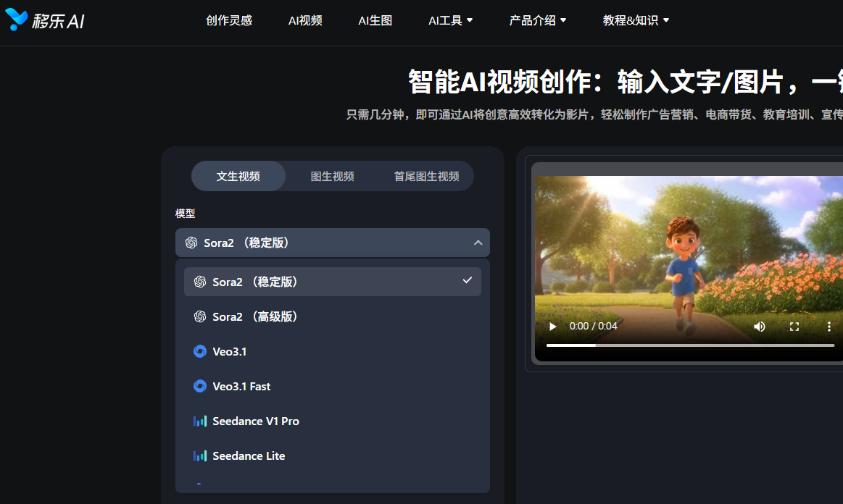
Task: Click the Veo3.1 model icon
Action: 200,351
